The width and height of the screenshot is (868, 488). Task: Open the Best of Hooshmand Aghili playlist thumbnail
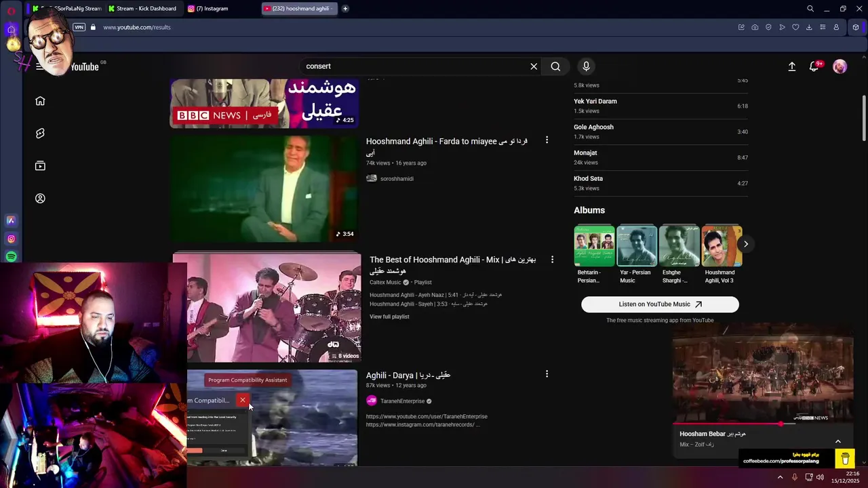pyautogui.click(x=267, y=308)
